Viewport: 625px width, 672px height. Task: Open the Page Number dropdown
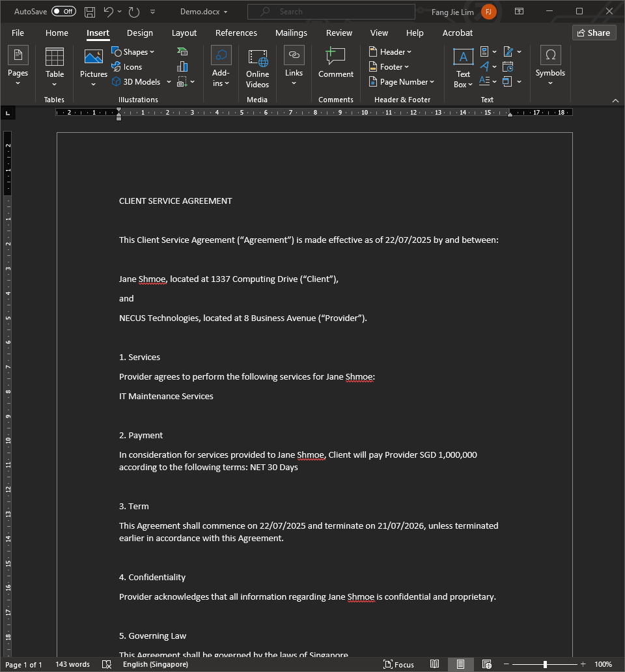[402, 82]
